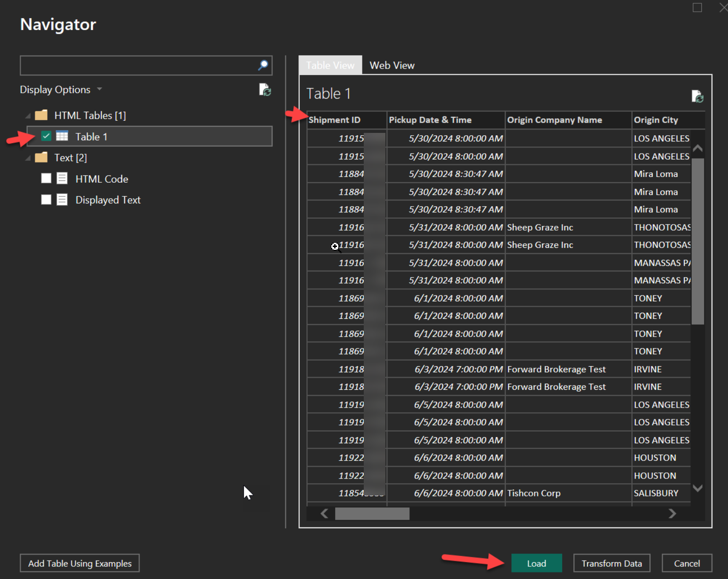Collapse the HTML Tables tree node
This screenshot has width=728, height=579.
28,115
